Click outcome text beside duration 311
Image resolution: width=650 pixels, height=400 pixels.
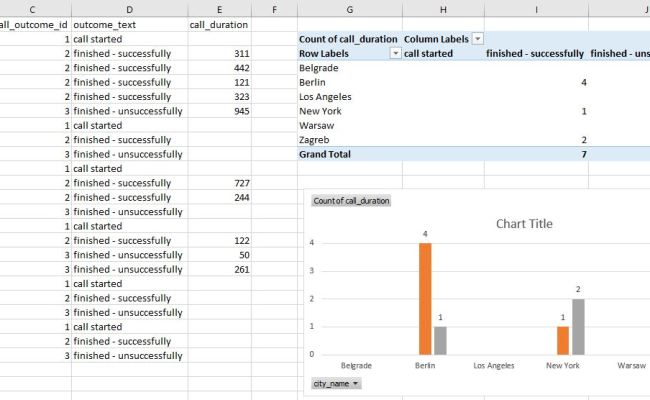click(122, 53)
